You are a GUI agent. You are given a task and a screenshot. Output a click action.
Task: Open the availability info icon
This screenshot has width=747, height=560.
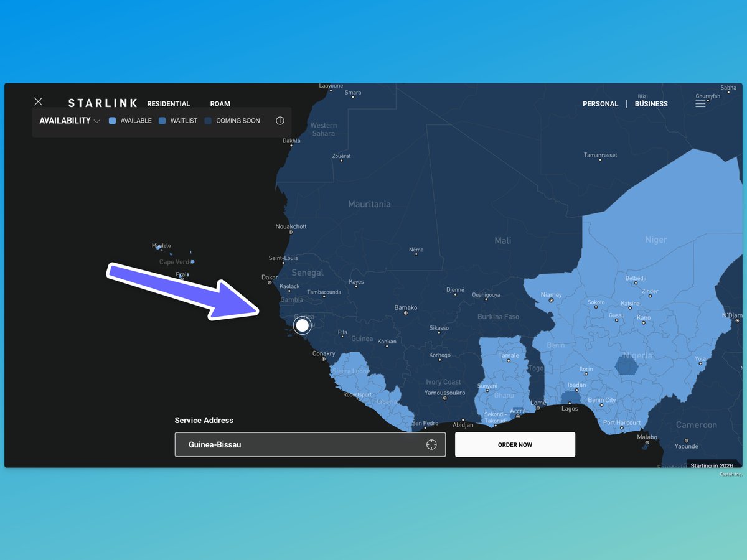280,121
